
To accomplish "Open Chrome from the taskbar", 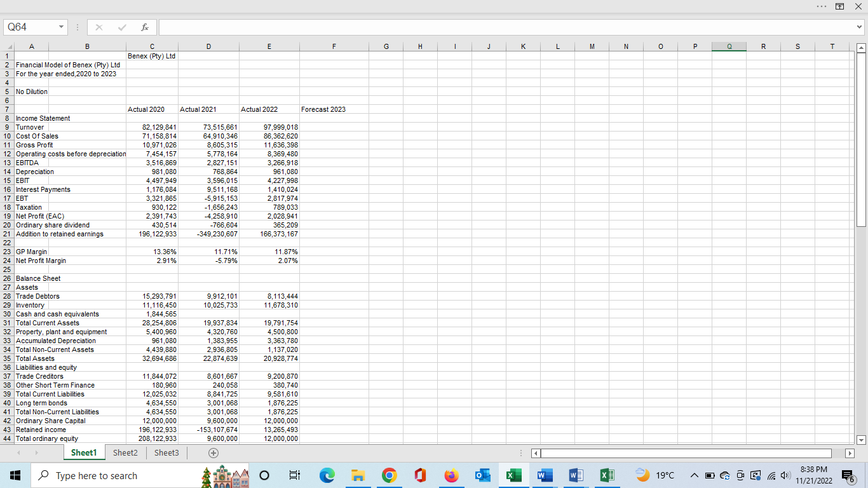I will click(389, 475).
